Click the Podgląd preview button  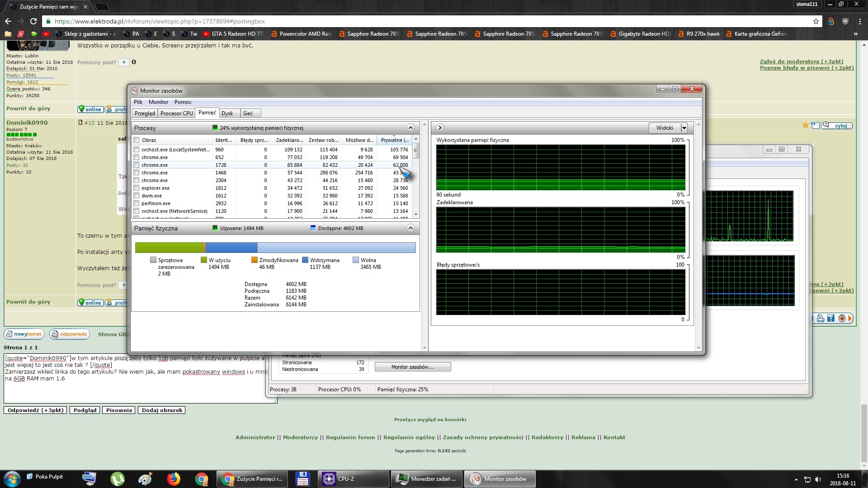tap(85, 410)
